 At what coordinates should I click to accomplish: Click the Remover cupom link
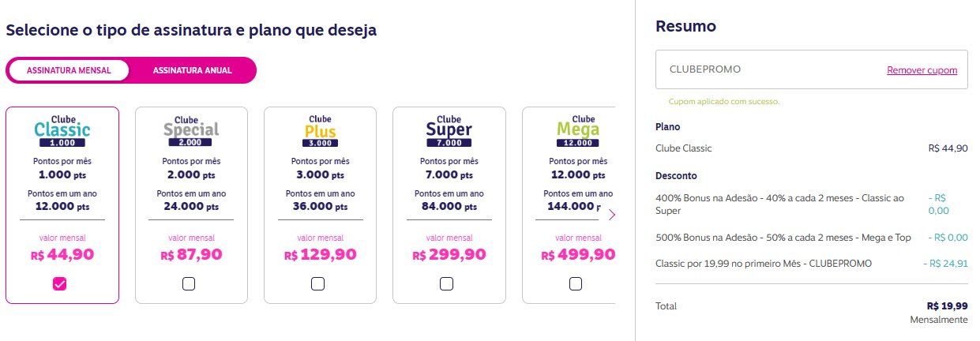click(x=922, y=70)
